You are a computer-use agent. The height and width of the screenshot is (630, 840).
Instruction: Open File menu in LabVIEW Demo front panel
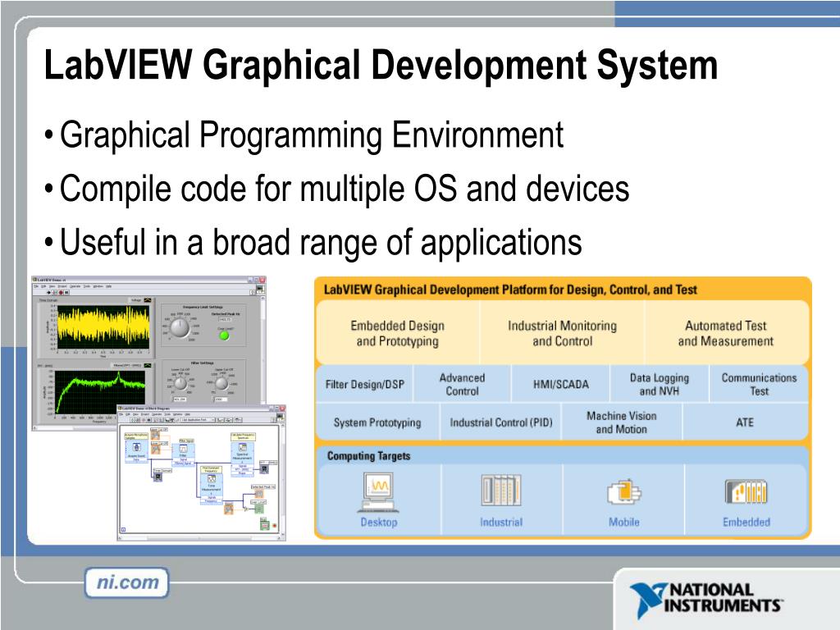coord(36,286)
